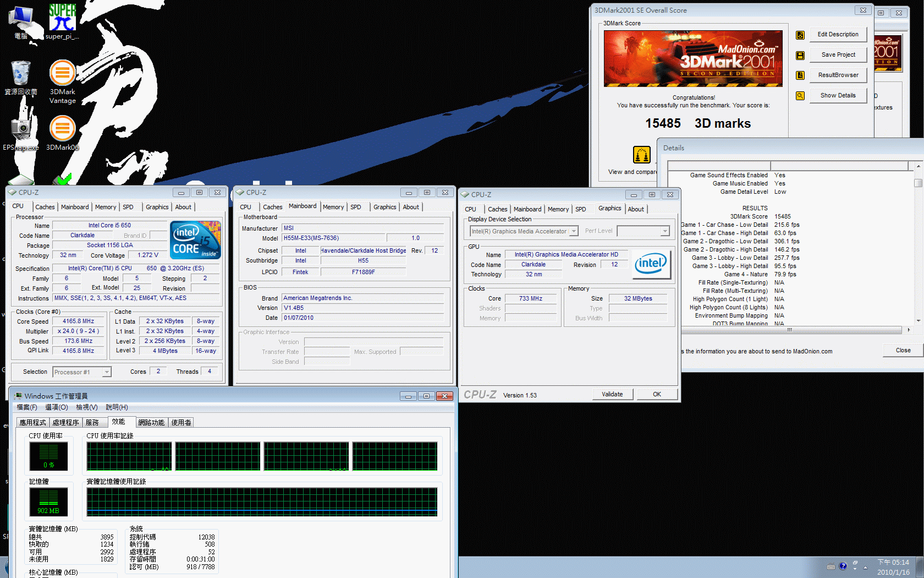The width and height of the screenshot is (924, 578).
Task: Click the BIOS Version V1.4B5 field
Action: (362, 308)
